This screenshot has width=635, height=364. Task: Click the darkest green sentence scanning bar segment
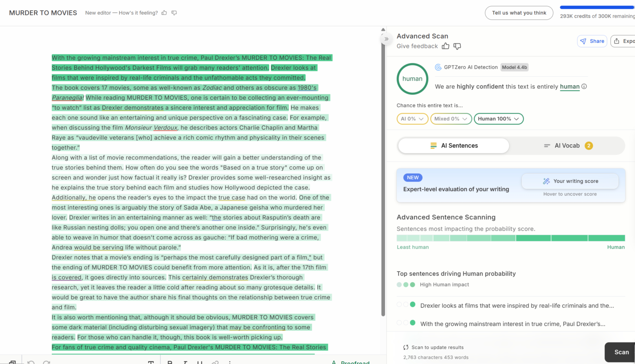tap(606, 238)
